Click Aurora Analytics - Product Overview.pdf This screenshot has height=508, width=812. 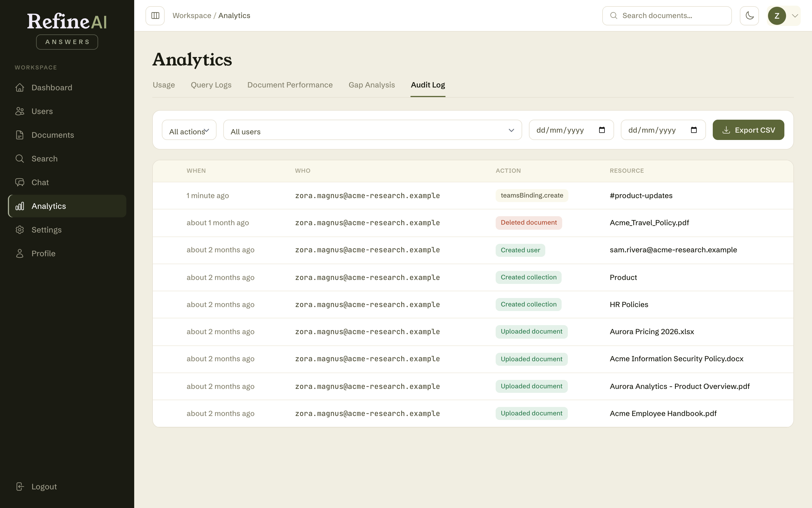coord(679,386)
